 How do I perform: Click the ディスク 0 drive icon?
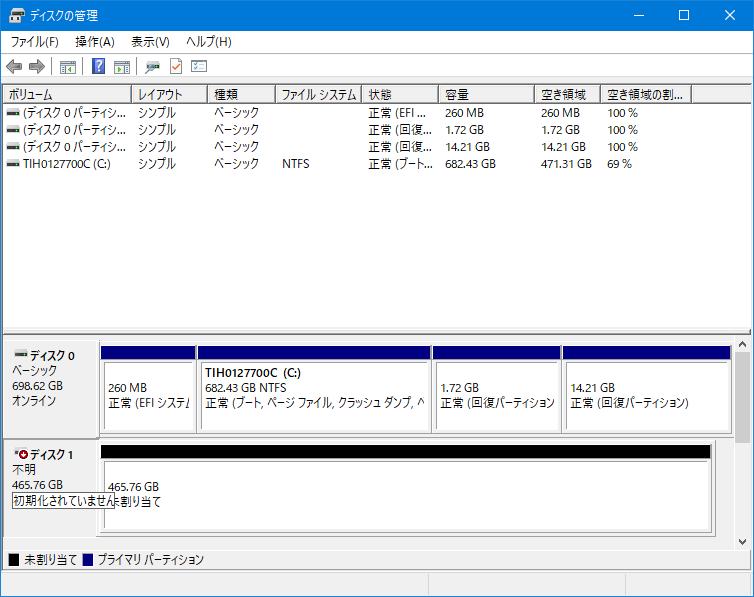(21, 354)
